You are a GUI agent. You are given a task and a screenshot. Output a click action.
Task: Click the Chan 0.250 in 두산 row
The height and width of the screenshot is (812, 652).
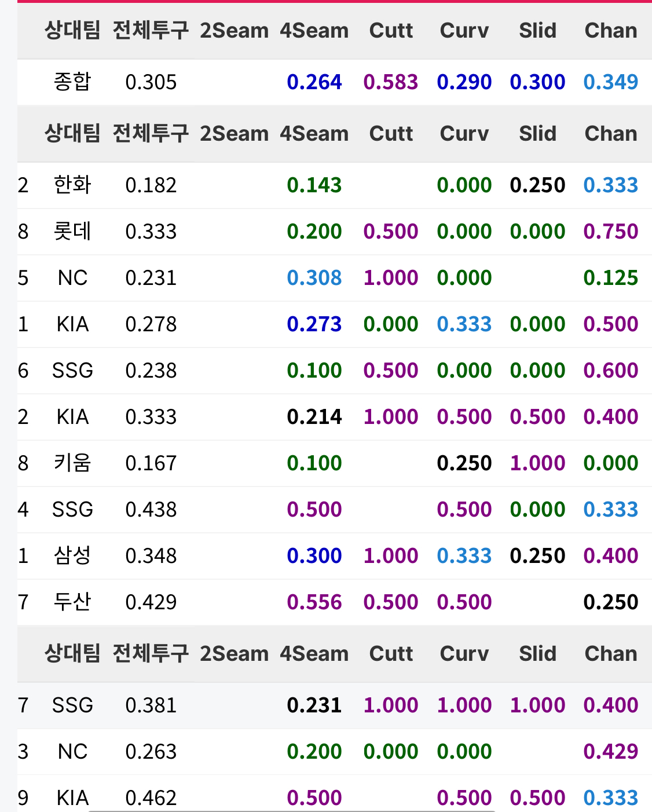611,602
